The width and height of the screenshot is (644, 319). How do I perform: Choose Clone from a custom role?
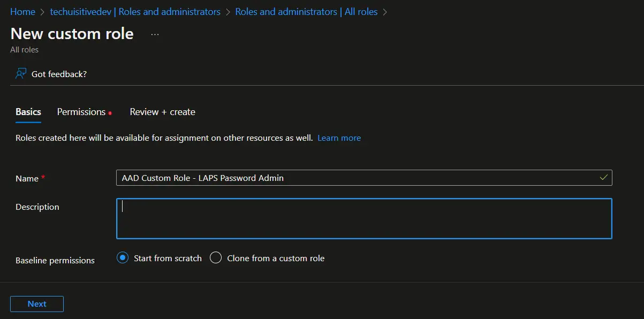pyautogui.click(x=216, y=257)
